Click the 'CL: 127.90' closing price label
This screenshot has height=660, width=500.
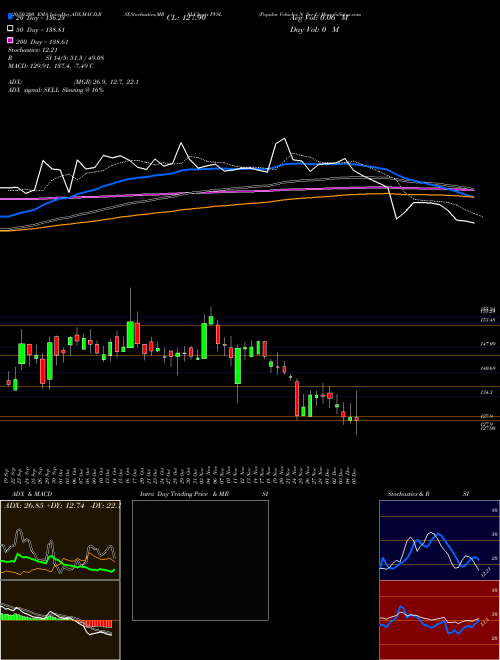186,18
